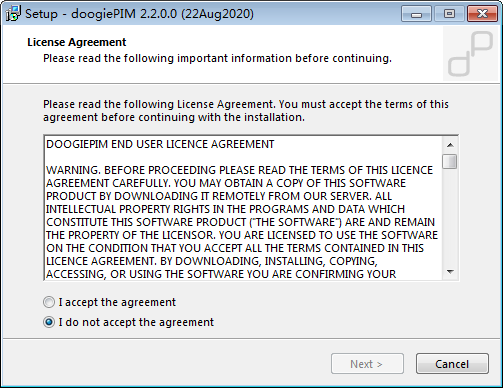
Task: Click the "I accept the agreement" label text
Action: [117, 302]
